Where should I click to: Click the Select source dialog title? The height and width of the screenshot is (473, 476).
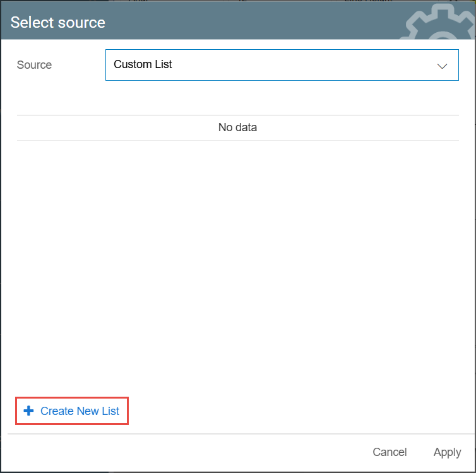pos(58,23)
